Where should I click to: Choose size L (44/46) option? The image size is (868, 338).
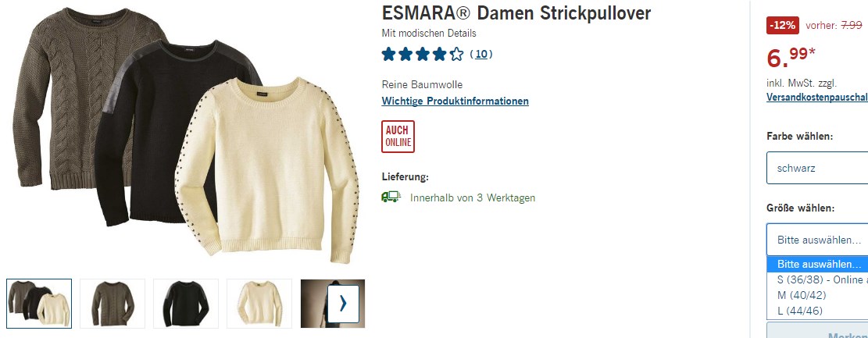coord(817,311)
